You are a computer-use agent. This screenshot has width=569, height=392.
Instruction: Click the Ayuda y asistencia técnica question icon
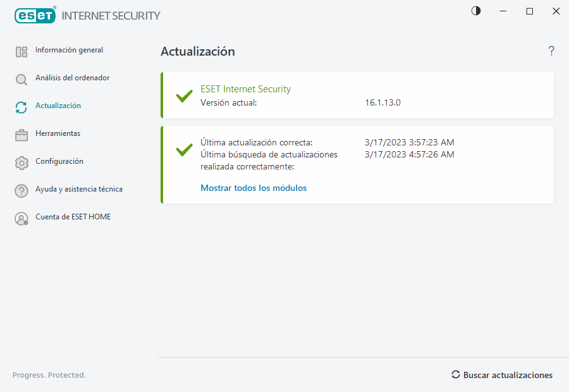coord(21,191)
